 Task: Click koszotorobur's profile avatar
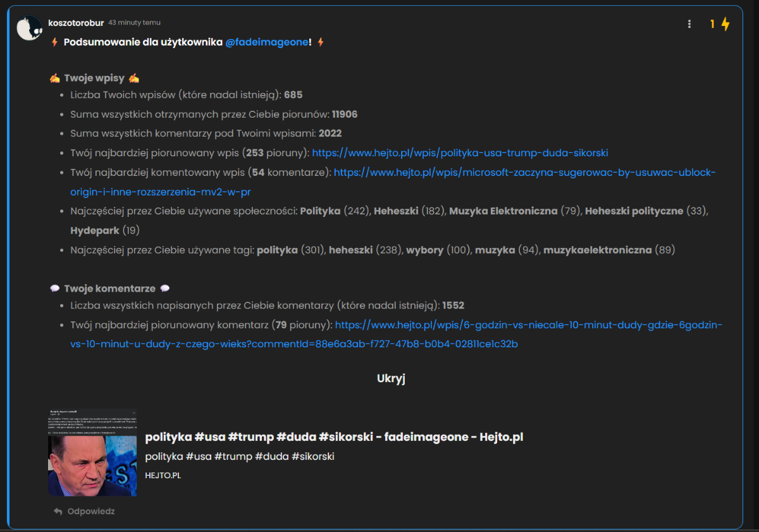click(x=29, y=28)
